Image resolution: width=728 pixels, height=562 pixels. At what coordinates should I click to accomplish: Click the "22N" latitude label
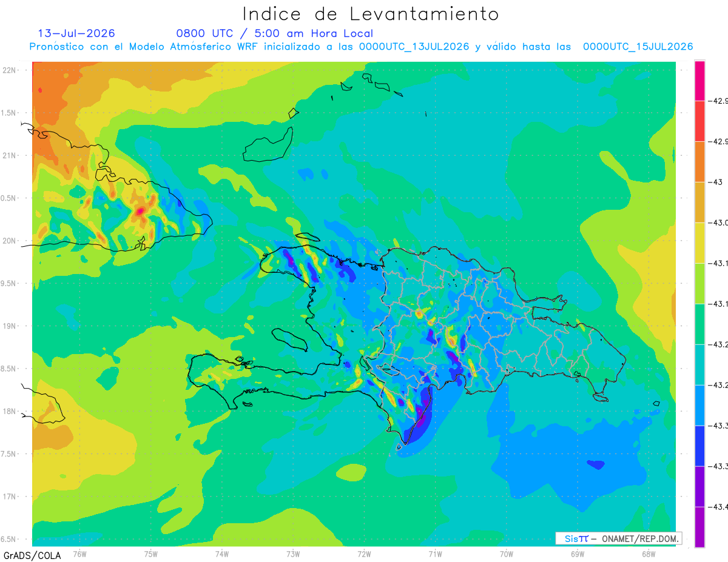tap(9, 70)
